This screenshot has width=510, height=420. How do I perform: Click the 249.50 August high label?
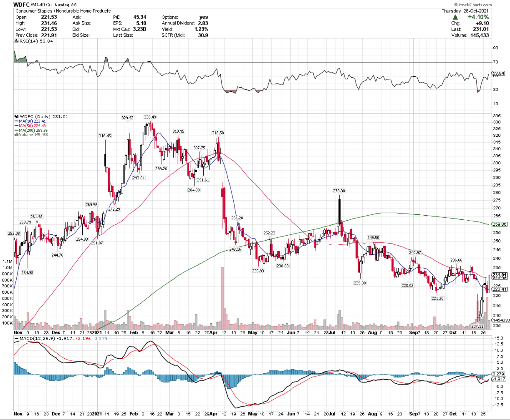point(373,238)
